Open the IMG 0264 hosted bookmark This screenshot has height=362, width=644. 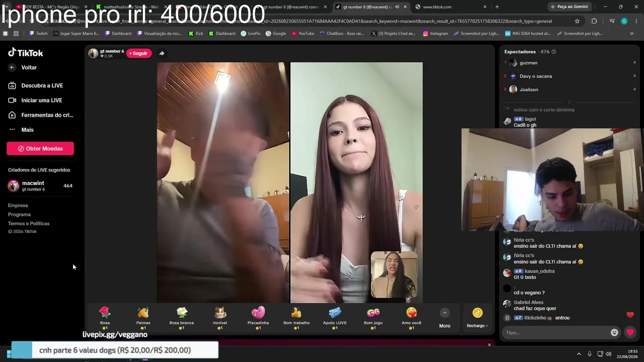point(527,34)
